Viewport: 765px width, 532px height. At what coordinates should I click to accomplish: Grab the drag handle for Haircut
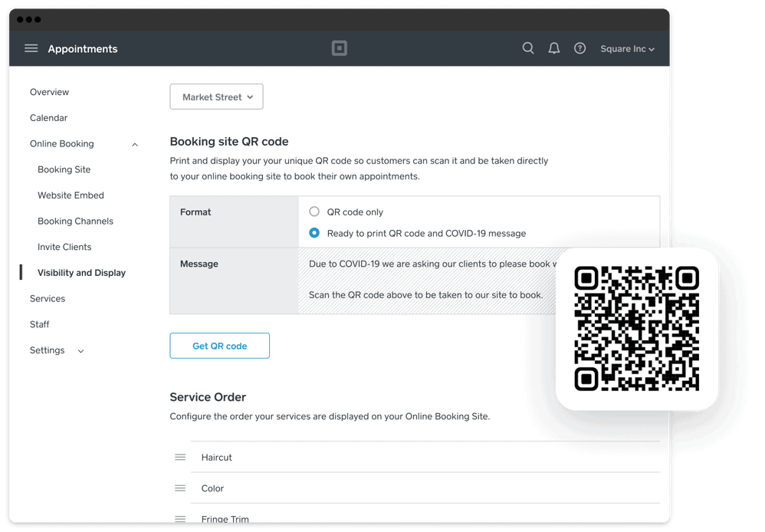pyautogui.click(x=180, y=458)
